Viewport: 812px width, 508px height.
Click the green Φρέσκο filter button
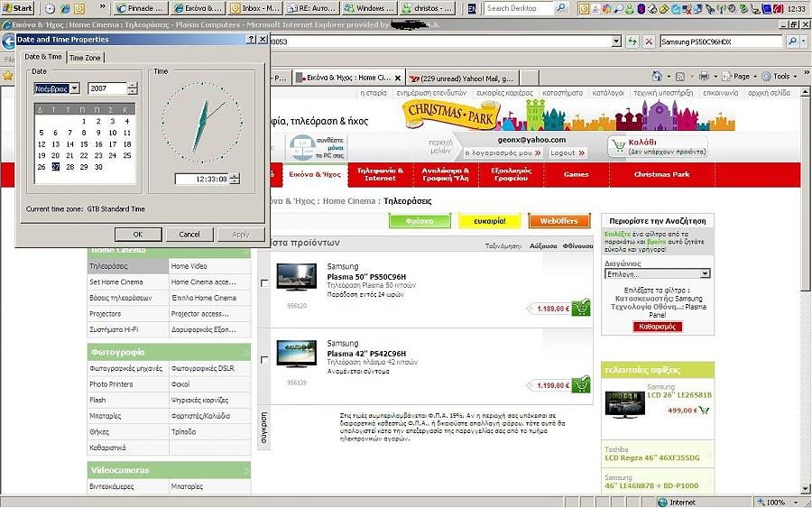click(x=420, y=221)
